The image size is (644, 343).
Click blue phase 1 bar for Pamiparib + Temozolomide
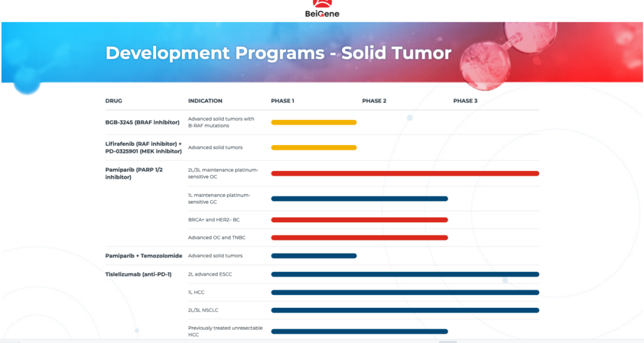[314, 256]
